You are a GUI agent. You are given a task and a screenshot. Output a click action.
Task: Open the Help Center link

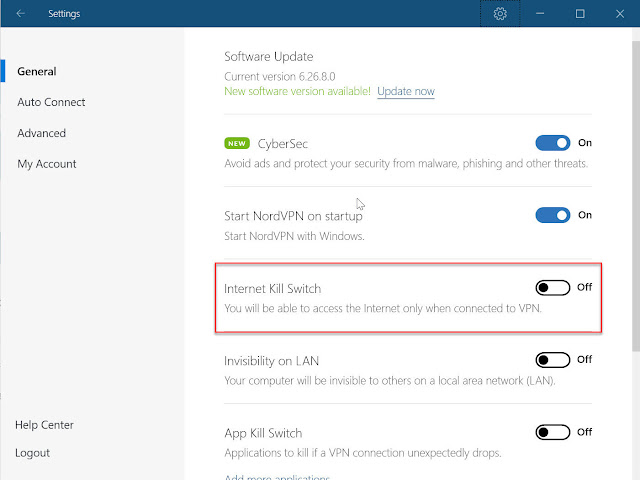44,425
